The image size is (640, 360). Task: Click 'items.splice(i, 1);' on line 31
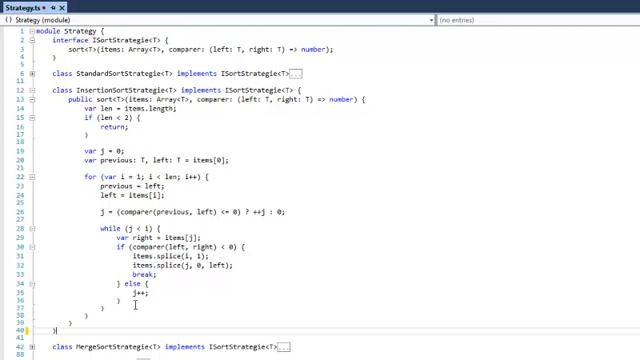tap(171, 256)
